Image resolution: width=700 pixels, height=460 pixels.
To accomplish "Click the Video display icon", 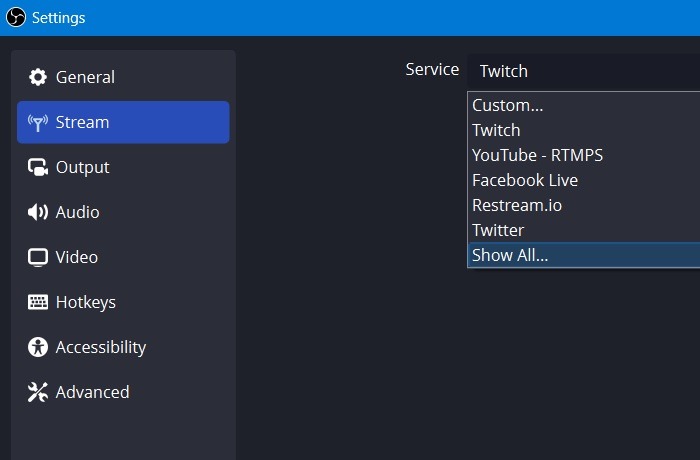I will pyautogui.click(x=38, y=257).
